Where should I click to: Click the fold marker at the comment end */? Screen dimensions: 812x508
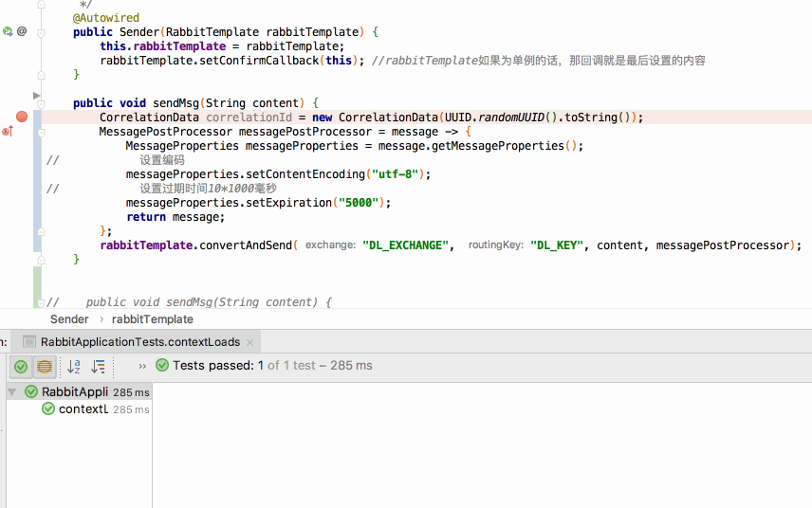click(x=42, y=5)
